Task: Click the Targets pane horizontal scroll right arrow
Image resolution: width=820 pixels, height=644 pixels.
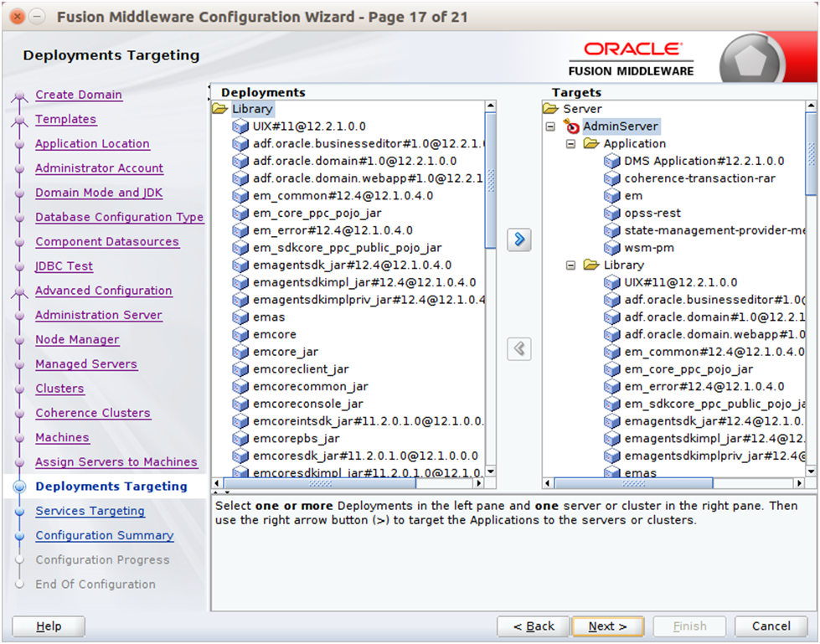Action: [799, 483]
